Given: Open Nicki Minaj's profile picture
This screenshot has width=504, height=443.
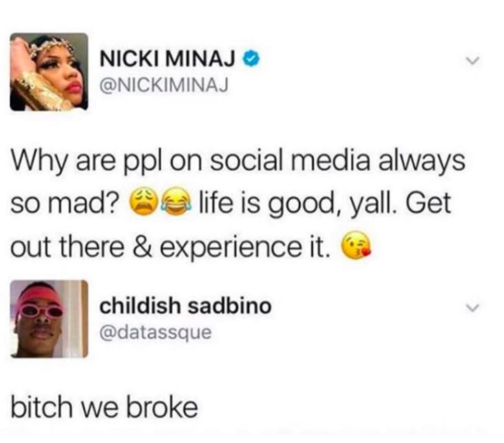Looking at the screenshot, I should point(49,72).
